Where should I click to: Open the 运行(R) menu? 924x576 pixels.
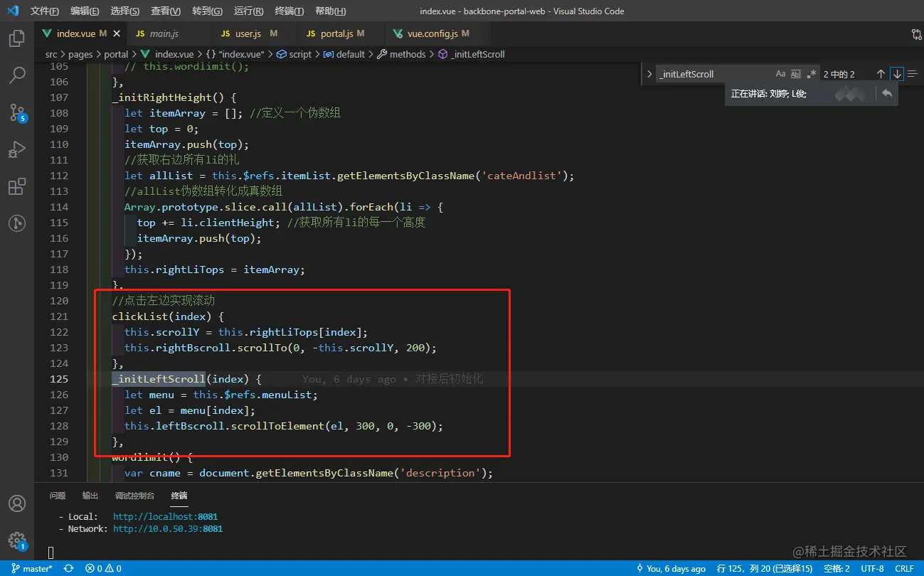coord(248,11)
